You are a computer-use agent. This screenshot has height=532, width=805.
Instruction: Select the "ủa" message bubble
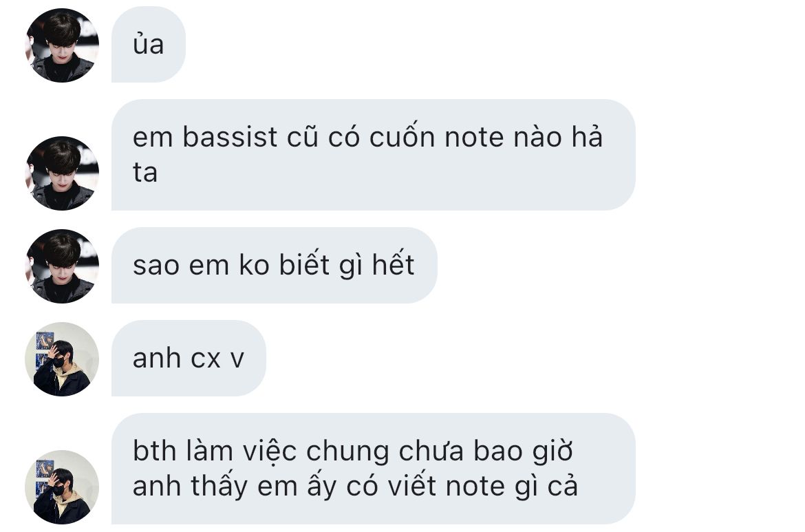click(x=149, y=45)
